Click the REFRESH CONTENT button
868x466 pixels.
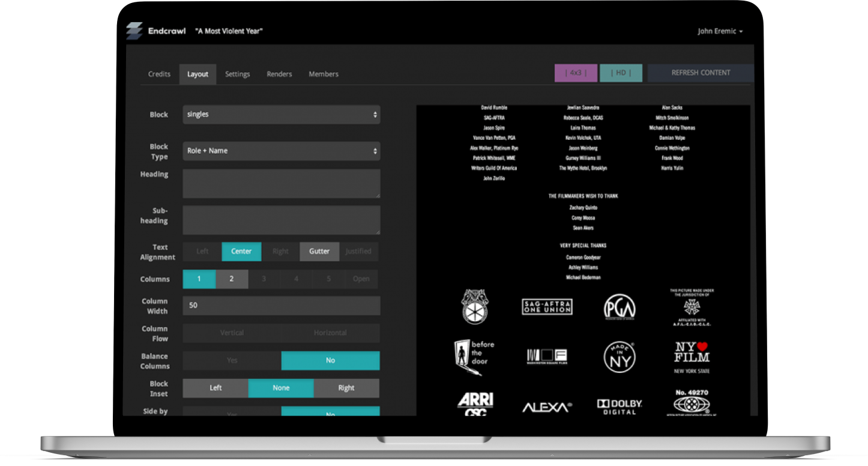coord(701,73)
